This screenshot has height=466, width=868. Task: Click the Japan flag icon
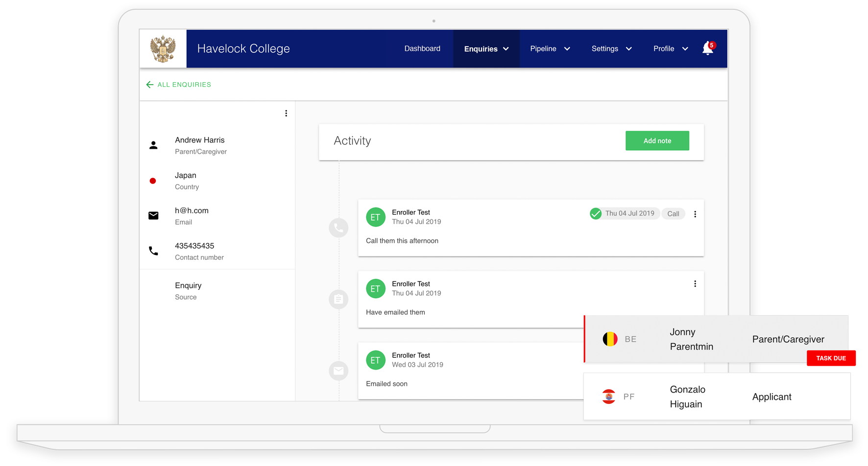coord(153,181)
